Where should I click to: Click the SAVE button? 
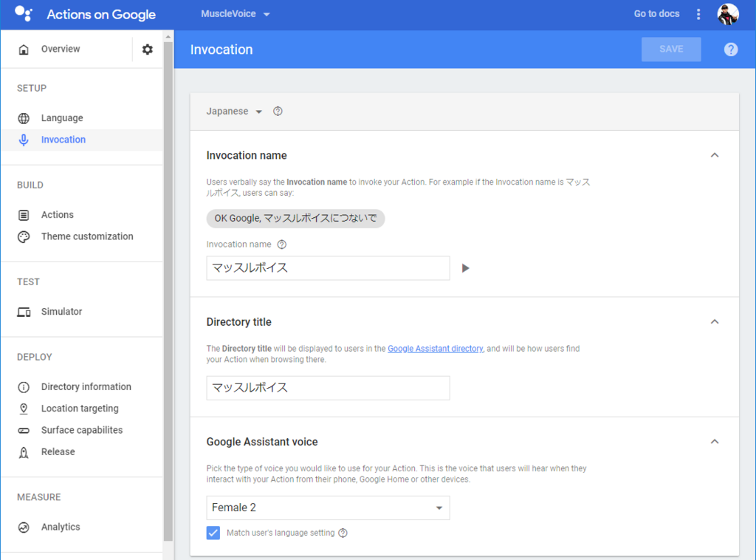[x=671, y=49]
